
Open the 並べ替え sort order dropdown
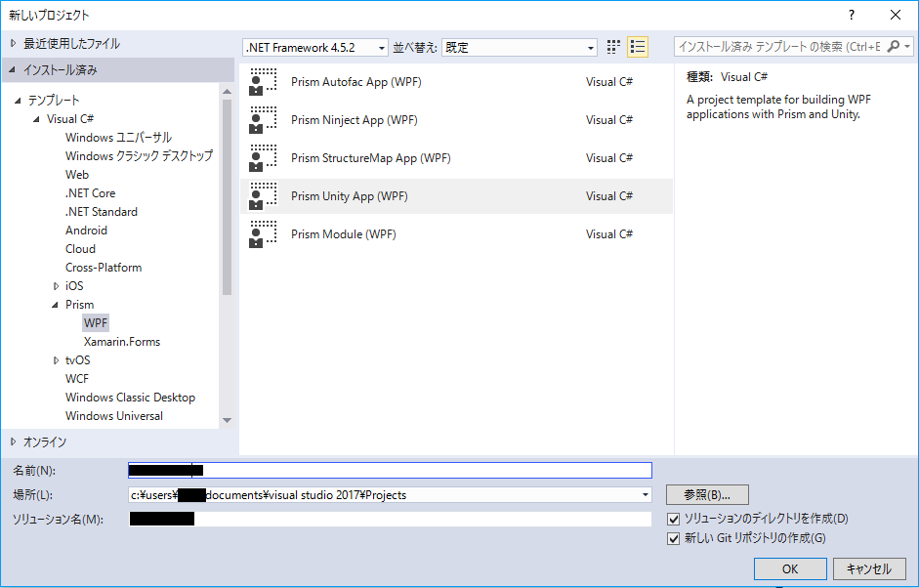(590, 46)
